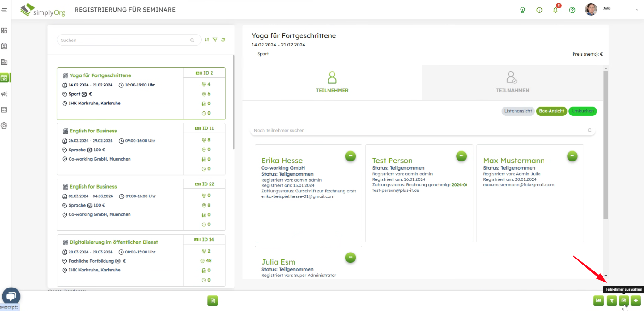Click the Nach Teilnehmer suchen search field
The width and height of the screenshot is (644, 311).
click(x=419, y=131)
